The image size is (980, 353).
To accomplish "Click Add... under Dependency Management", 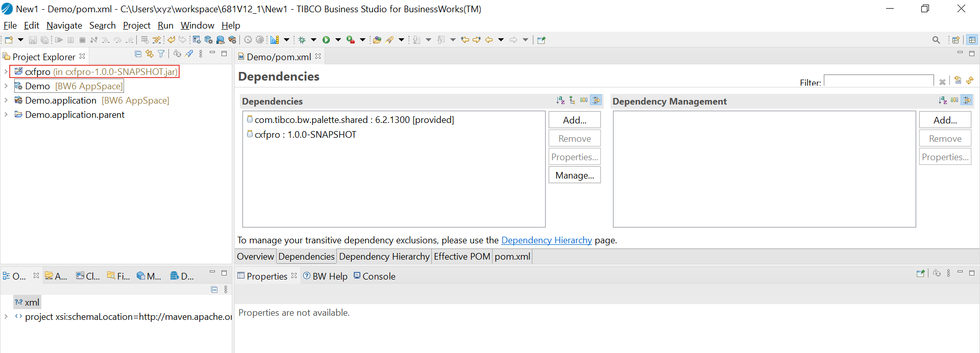I will pos(945,120).
